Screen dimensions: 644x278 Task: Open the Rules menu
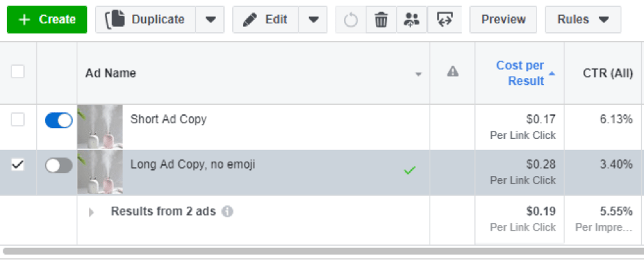coord(582,20)
